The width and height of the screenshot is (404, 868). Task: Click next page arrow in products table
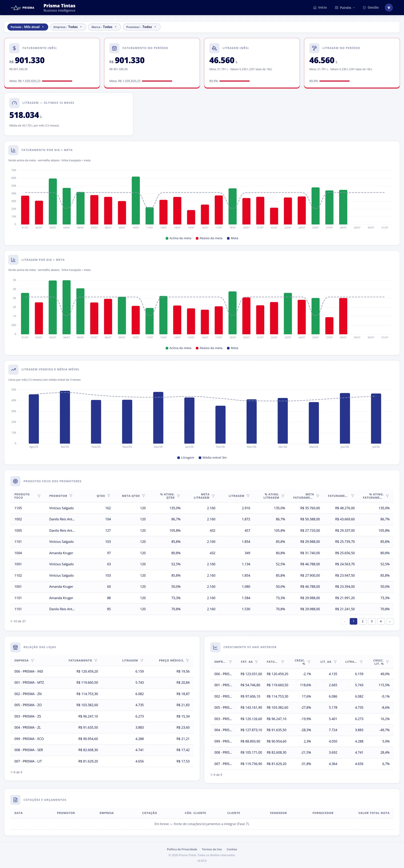pyautogui.click(x=390, y=621)
